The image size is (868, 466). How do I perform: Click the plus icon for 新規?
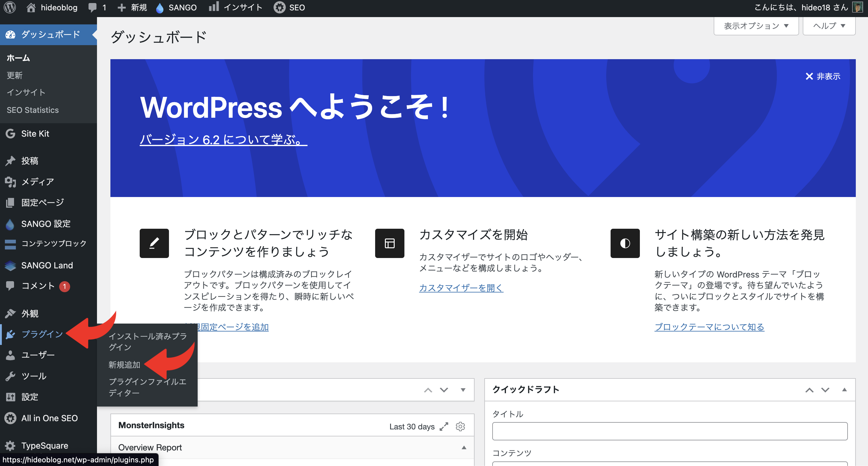coord(122,7)
